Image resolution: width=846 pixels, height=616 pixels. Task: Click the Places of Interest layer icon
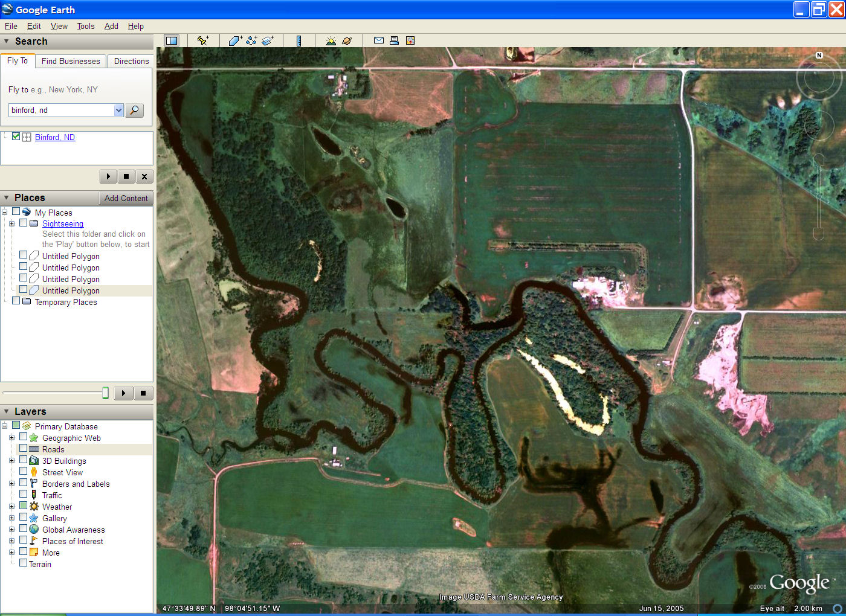pyautogui.click(x=34, y=541)
